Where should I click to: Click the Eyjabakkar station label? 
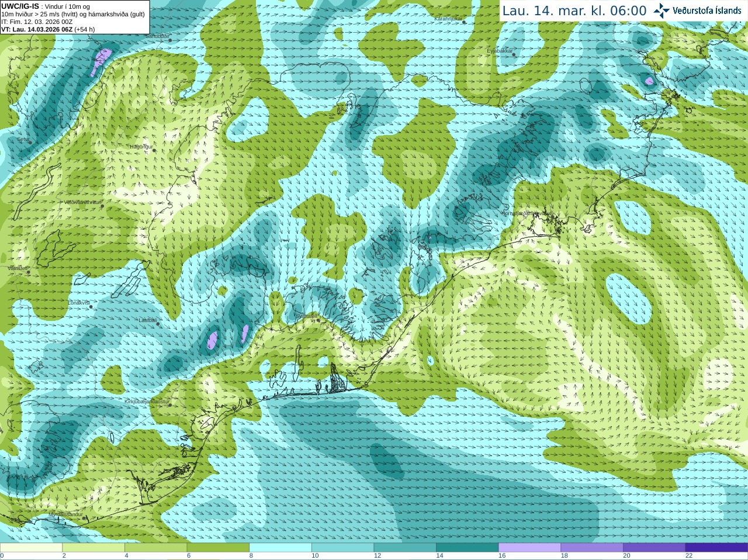point(500,51)
